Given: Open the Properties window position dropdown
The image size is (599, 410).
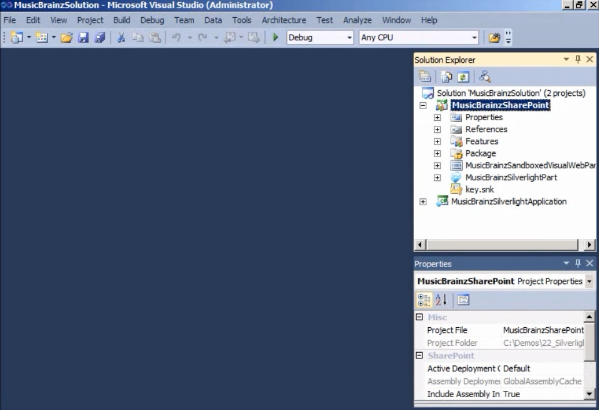Looking at the screenshot, I should coord(566,263).
